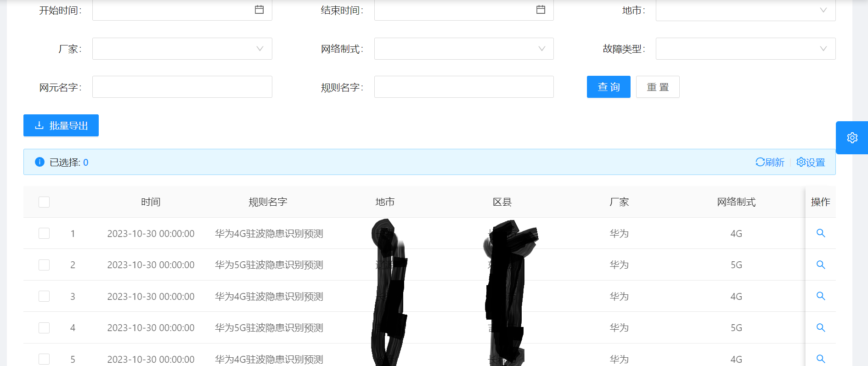This screenshot has width=868, height=366.
Task: Expand the 地市 dropdown
Action: click(x=745, y=10)
